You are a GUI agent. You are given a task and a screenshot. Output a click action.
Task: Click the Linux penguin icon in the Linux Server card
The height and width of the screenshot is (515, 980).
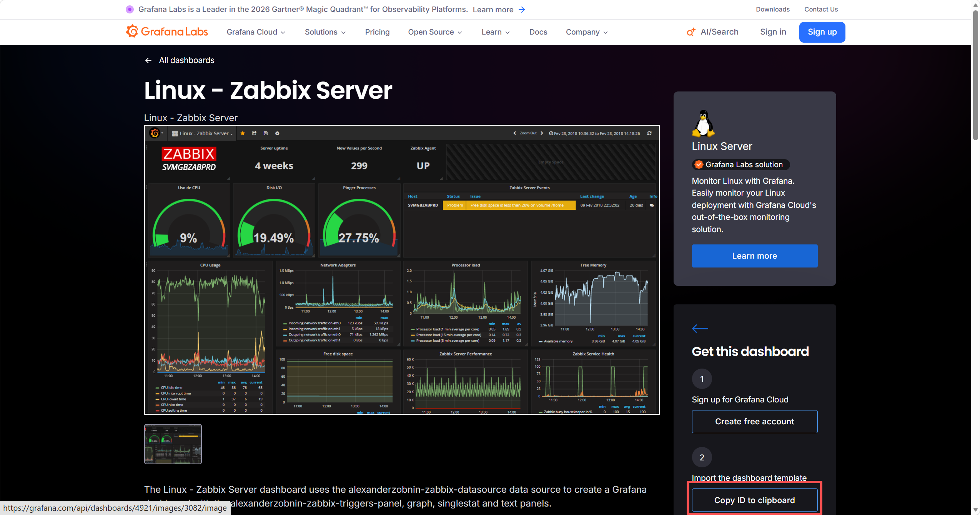[703, 123]
